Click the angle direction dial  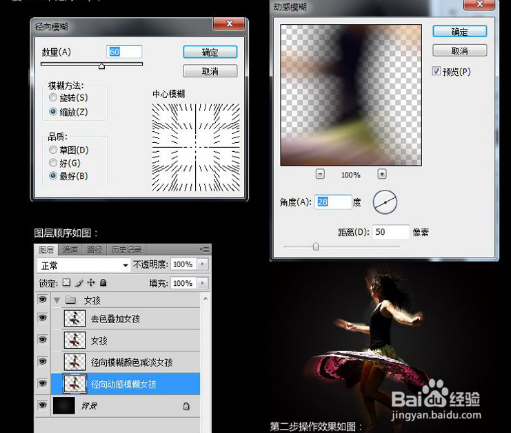385,202
